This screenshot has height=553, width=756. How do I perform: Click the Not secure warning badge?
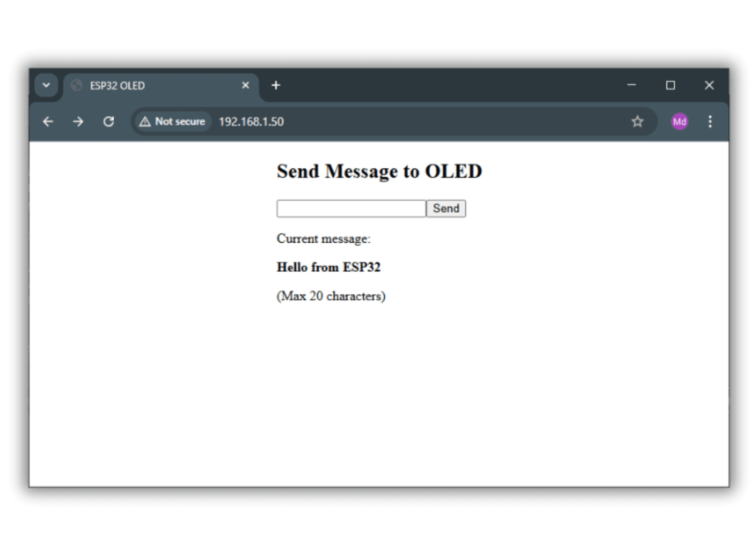(x=172, y=122)
